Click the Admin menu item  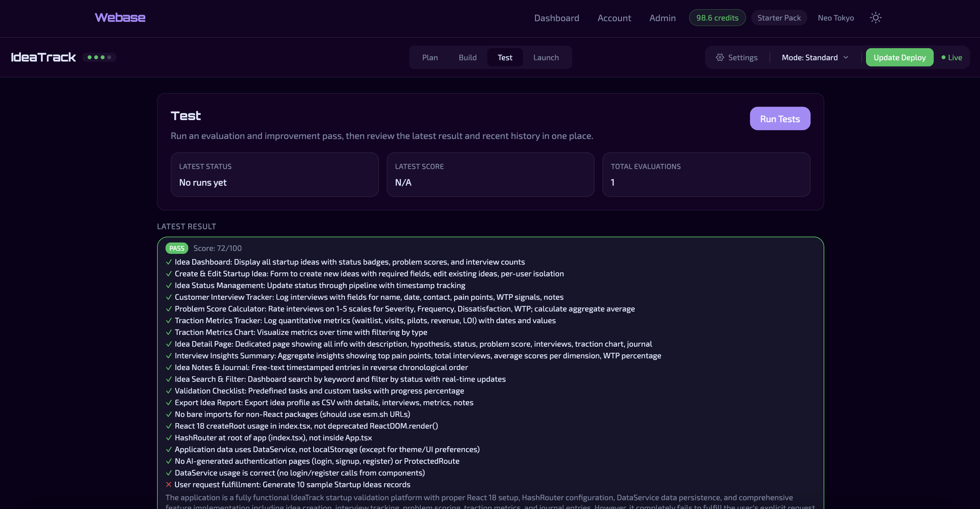[x=662, y=18]
